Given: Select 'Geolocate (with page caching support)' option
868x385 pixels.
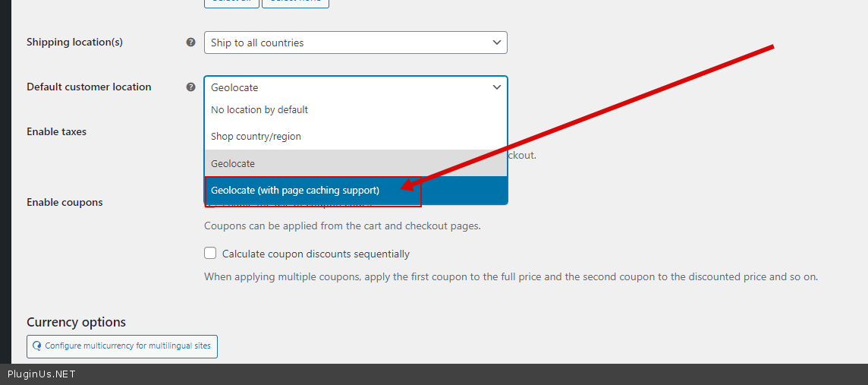Looking at the screenshot, I should 295,191.
